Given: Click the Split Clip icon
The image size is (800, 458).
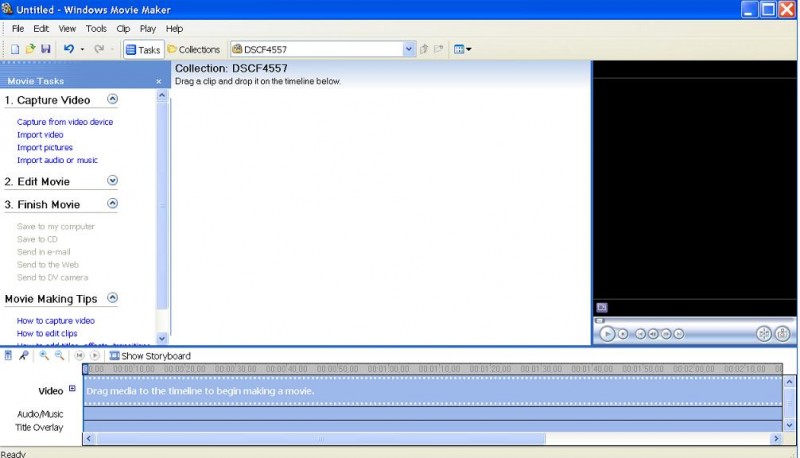Looking at the screenshot, I should 764,334.
